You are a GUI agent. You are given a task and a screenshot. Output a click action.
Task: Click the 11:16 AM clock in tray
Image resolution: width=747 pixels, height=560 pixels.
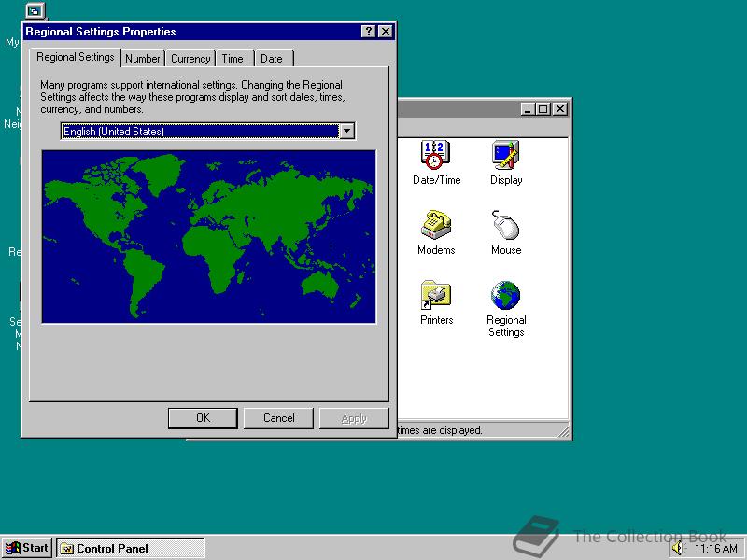[716, 549]
